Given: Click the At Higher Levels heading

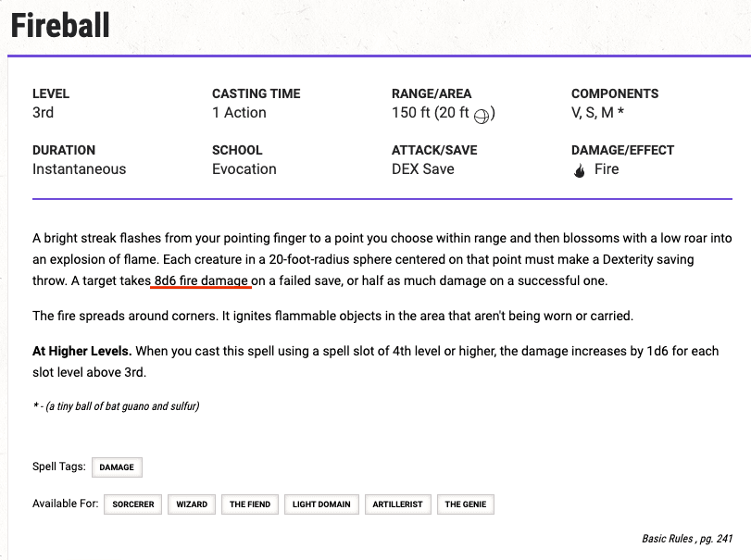Looking at the screenshot, I should [x=81, y=352].
